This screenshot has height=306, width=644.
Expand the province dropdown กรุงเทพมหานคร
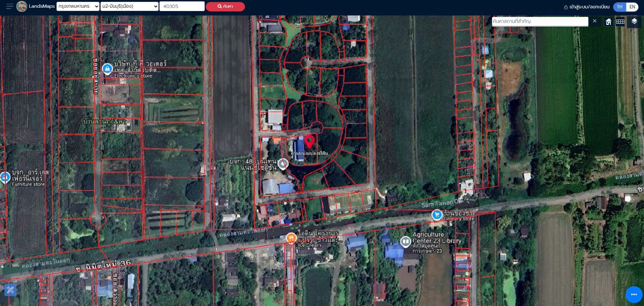(x=78, y=6)
